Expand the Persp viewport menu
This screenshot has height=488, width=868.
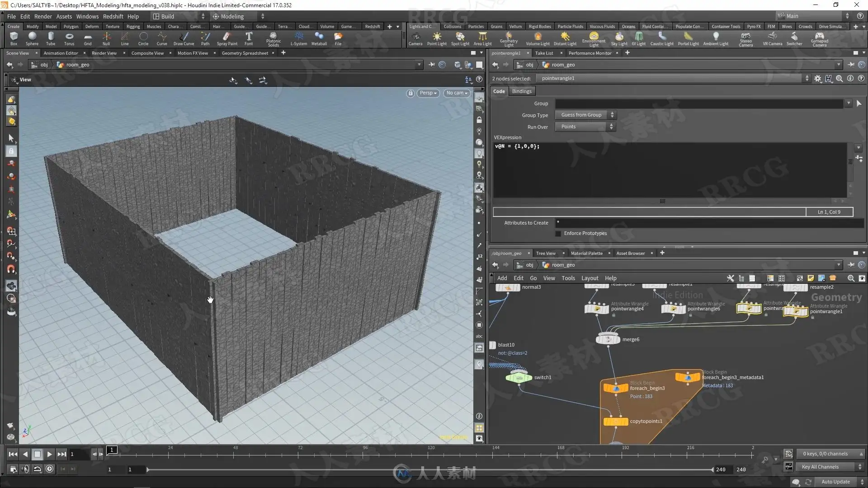click(x=428, y=93)
